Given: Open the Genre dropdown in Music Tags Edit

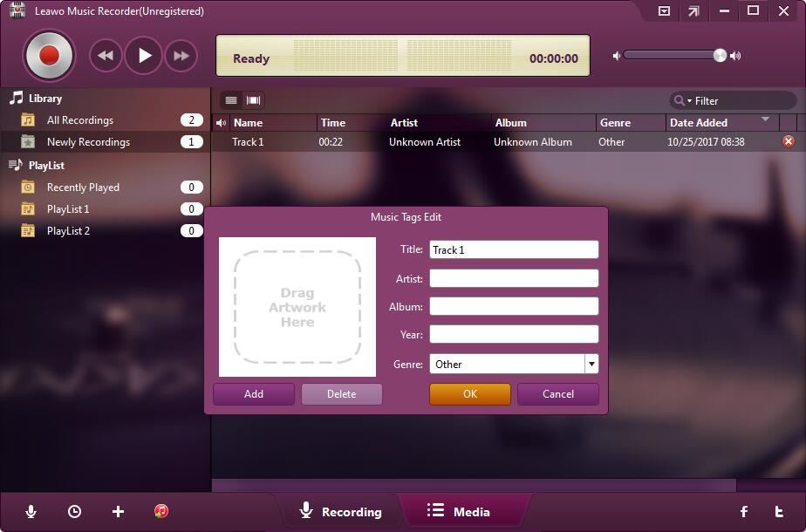Looking at the screenshot, I should pyautogui.click(x=591, y=364).
